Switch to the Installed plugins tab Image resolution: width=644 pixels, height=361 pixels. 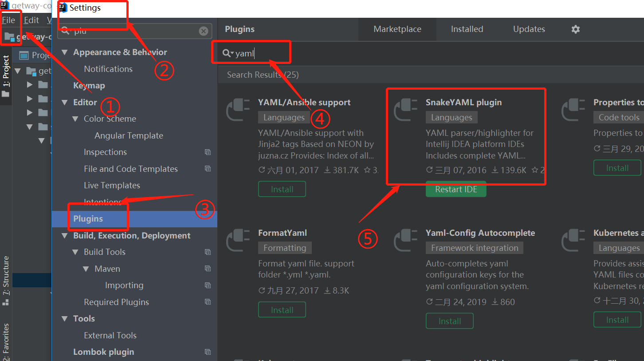pos(467,29)
